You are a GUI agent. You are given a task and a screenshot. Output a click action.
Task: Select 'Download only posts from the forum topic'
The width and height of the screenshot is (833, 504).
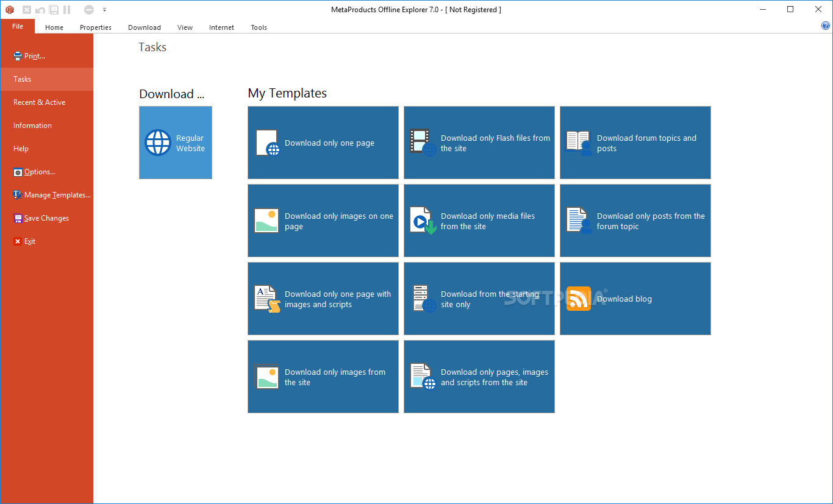coord(635,221)
